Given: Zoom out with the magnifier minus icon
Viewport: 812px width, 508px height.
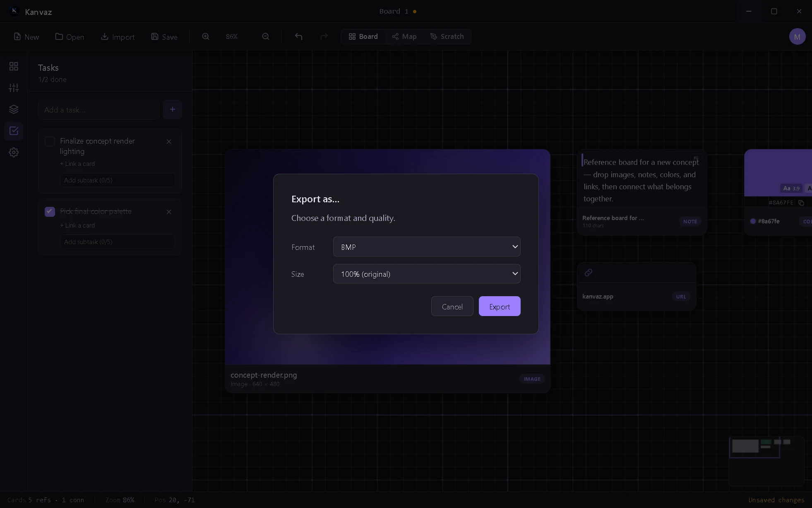Looking at the screenshot, I should pyautogui.click(x=266, y=36).
